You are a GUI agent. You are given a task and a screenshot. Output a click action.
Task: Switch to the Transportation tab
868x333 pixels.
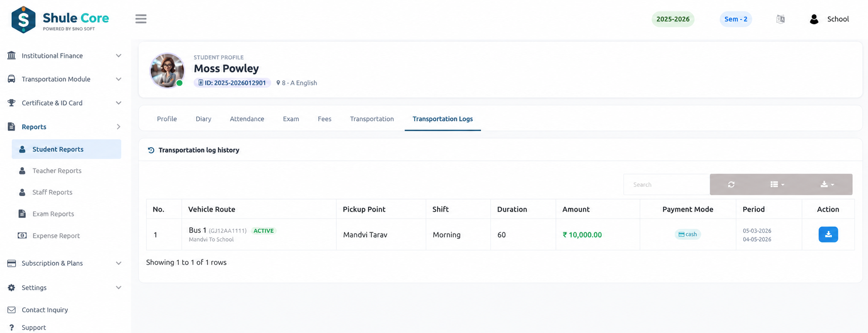pyautogui.click(x=372, y=119)
